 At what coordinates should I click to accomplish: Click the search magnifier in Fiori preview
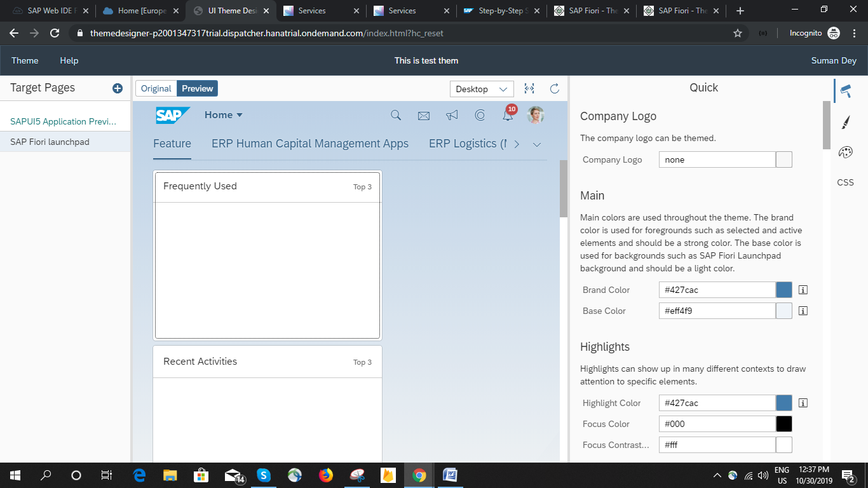[396, 115]
